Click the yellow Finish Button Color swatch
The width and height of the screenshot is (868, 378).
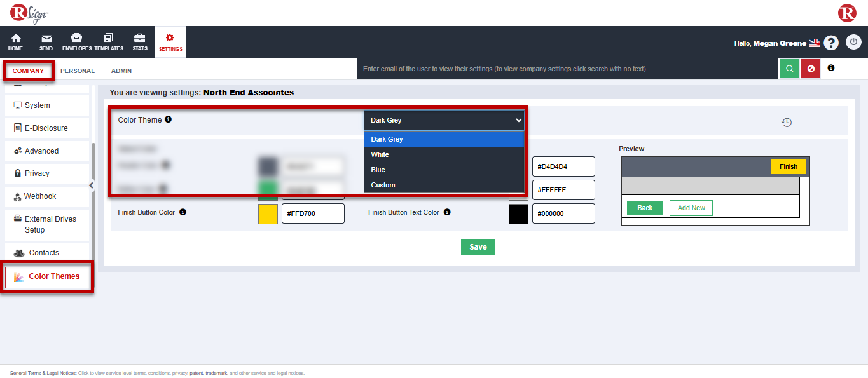click(x=268, y=213)
